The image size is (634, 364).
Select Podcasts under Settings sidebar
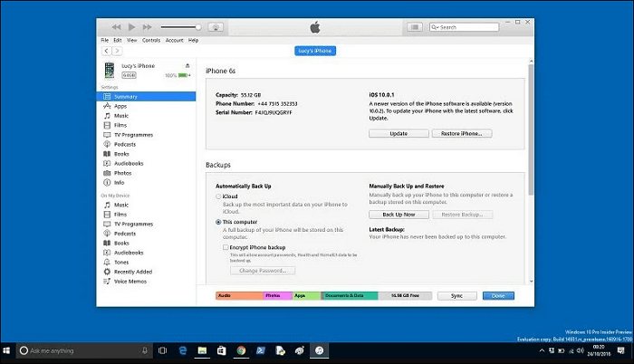(x=125, y=144)
